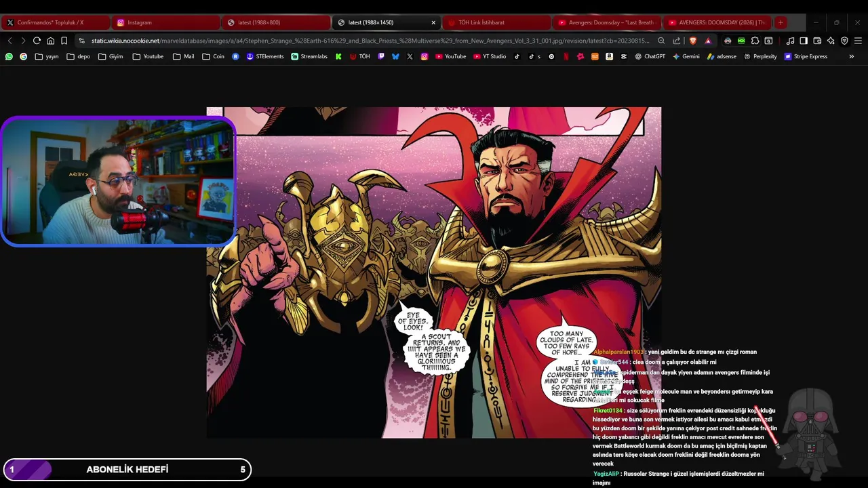
Task: Open the X bookmark icon in bookmarks bar
Action: pyautogui.click(x=410, y=56)
